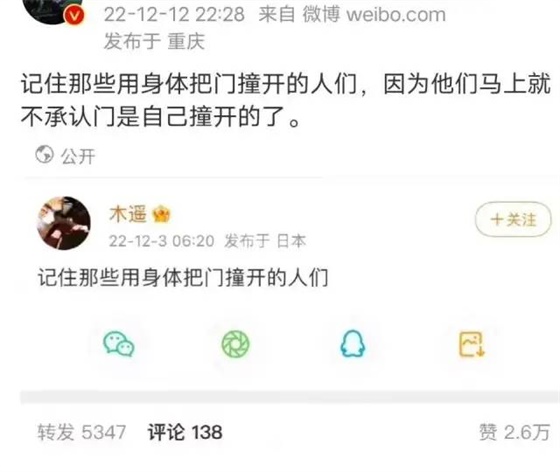Tap the poster's avatar at top
This screenshot has height=472, width=560.
[x=52, y=11]
